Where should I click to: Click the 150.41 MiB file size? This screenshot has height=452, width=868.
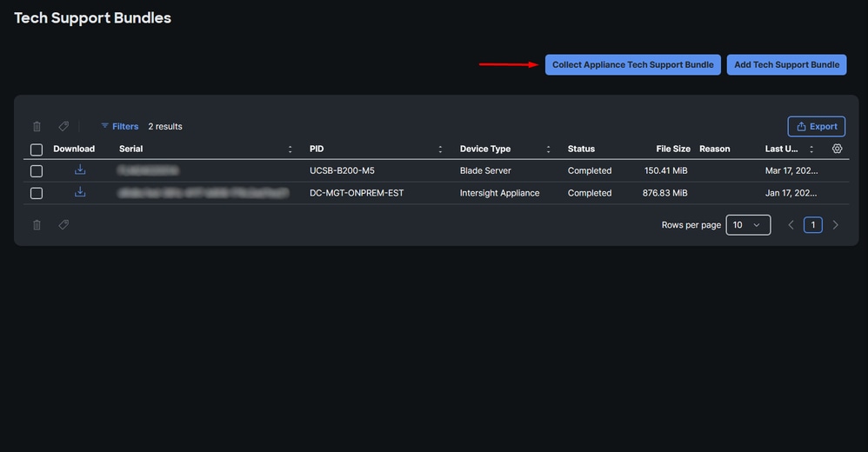click(x=666, y=170)
